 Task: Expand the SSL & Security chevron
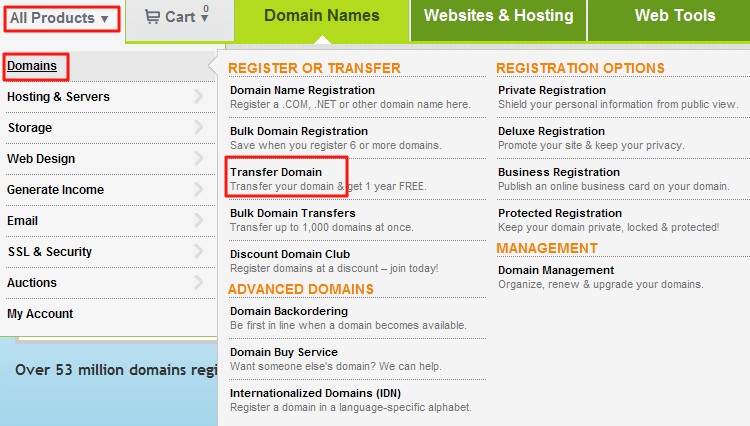click(x=198, y=252)
